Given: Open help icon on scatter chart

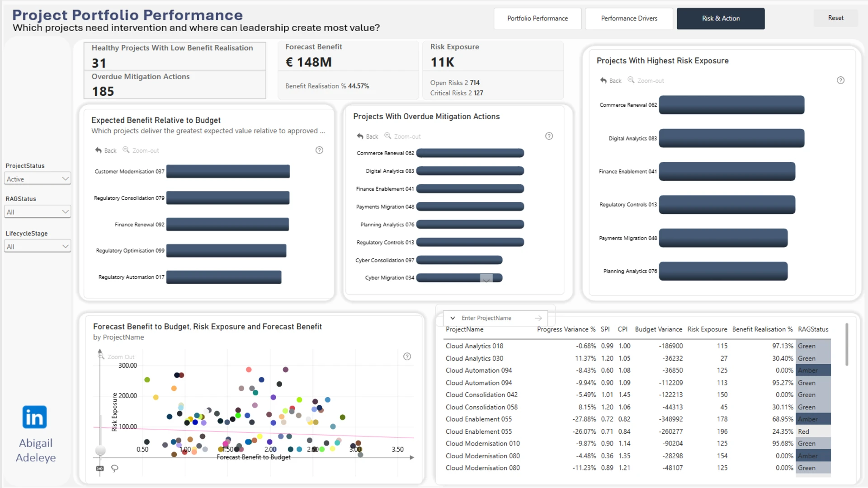Looking at the screenshot, I should pyautogui.click(x=407, y=357).
